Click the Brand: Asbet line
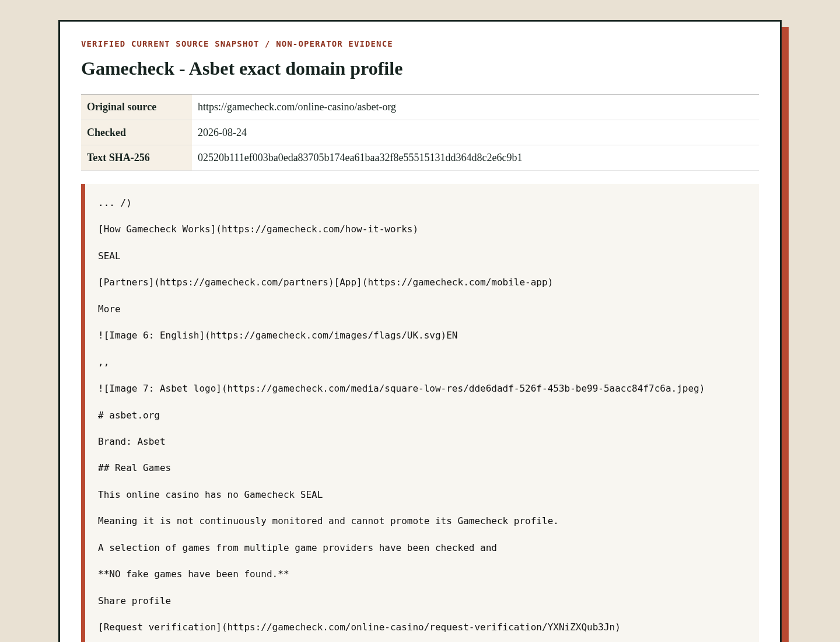Screen dimensions: 840x642 point(132,442)
